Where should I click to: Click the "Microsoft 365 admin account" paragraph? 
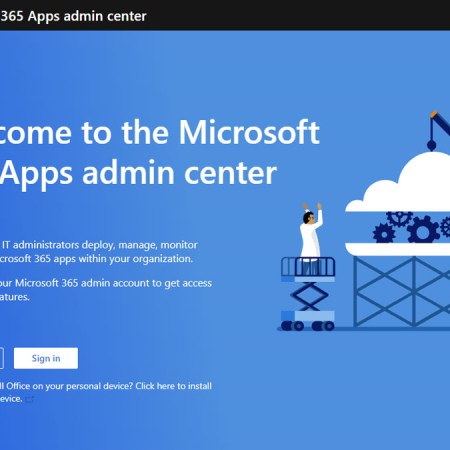[x=106, y=290]
